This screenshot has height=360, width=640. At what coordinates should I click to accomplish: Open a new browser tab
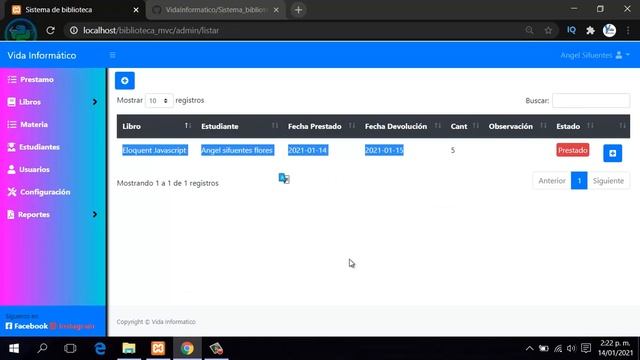(x=298, y=10)
